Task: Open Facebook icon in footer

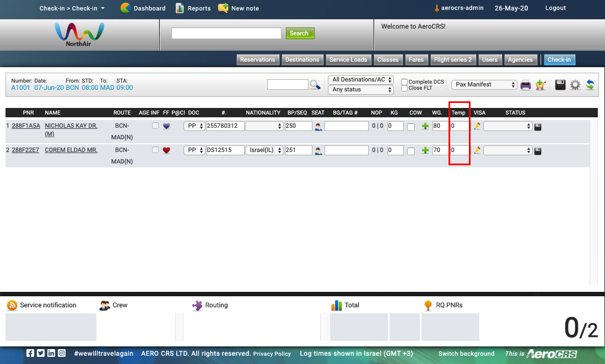Action: [x=30, y=353]
